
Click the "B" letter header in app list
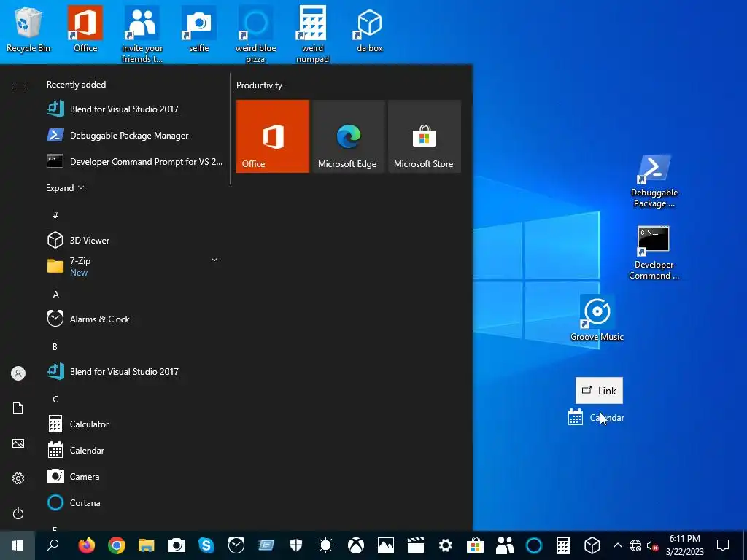tap(55, 346)
